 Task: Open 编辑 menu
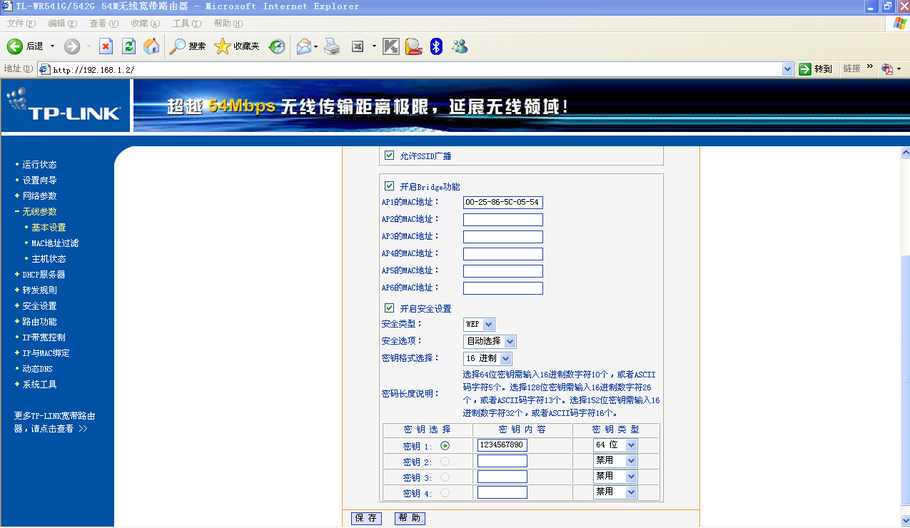click(x=62, y=23)
